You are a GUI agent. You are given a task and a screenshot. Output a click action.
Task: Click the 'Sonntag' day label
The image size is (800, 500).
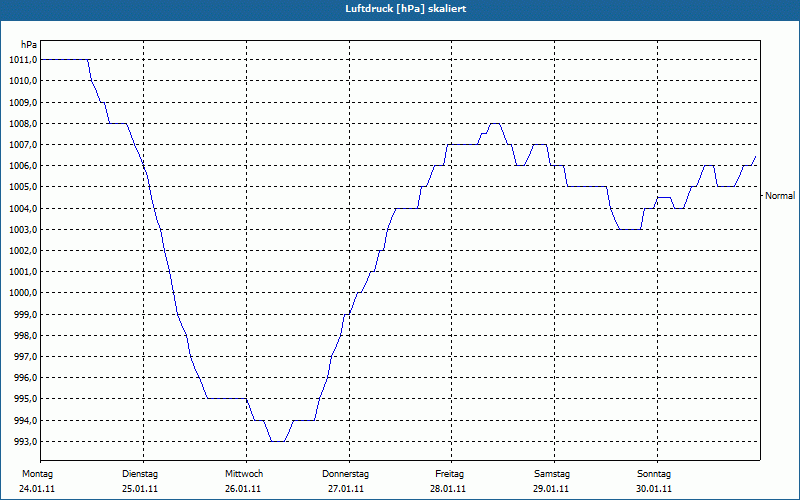point(654,474)
